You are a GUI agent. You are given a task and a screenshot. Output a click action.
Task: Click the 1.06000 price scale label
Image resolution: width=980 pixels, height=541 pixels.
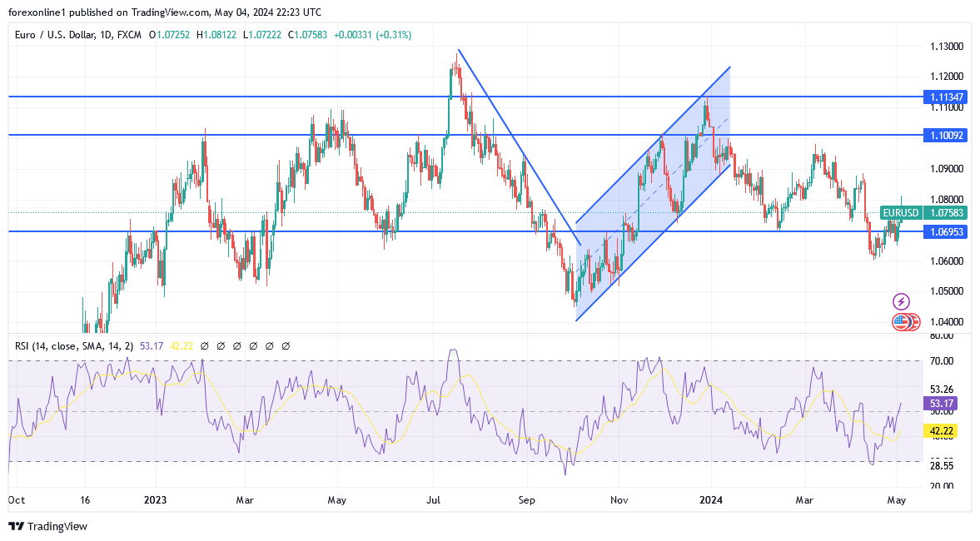click(x=946, y=261)
